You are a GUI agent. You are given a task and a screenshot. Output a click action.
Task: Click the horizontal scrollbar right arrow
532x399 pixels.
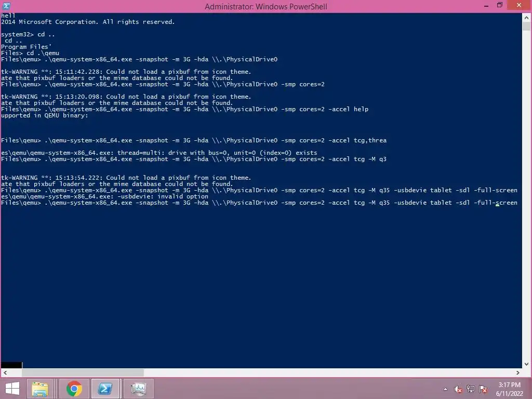point(518,373)
